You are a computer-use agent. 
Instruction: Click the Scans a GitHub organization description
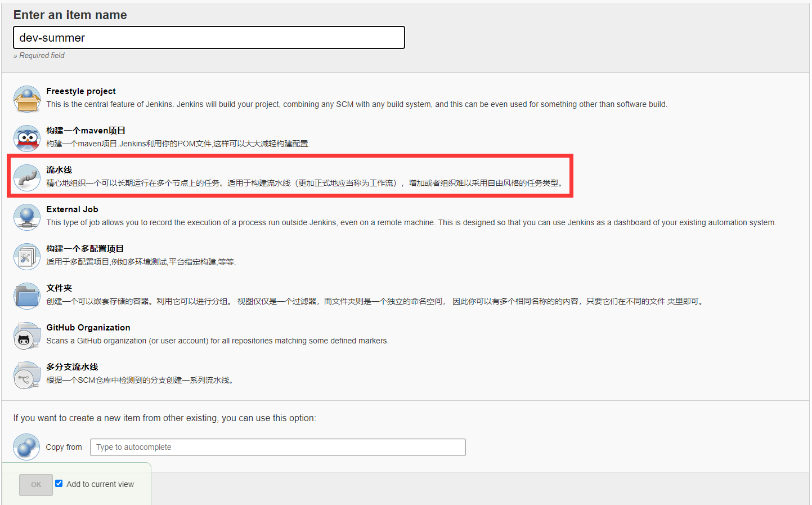point(217,341)
